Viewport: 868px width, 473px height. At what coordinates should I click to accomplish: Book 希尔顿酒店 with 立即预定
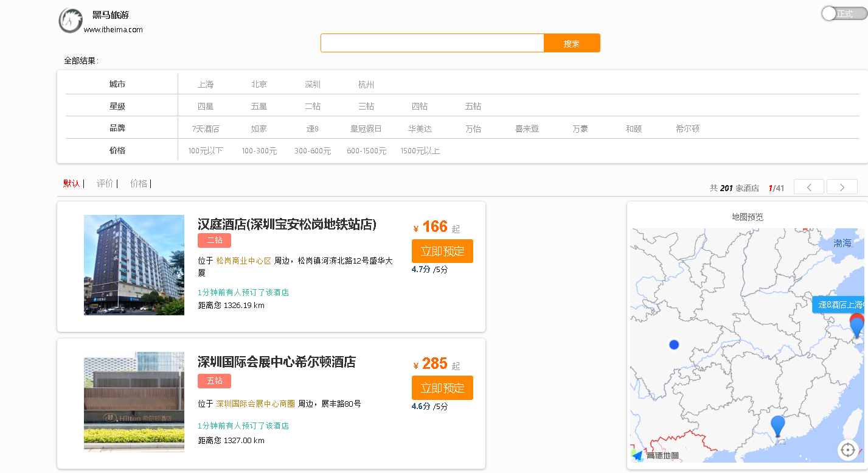point(442,388)
